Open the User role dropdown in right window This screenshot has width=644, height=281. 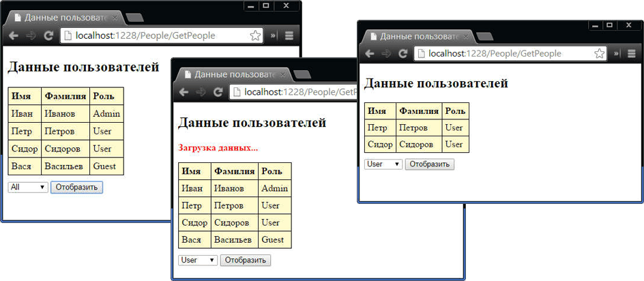[x=383, y=164]
